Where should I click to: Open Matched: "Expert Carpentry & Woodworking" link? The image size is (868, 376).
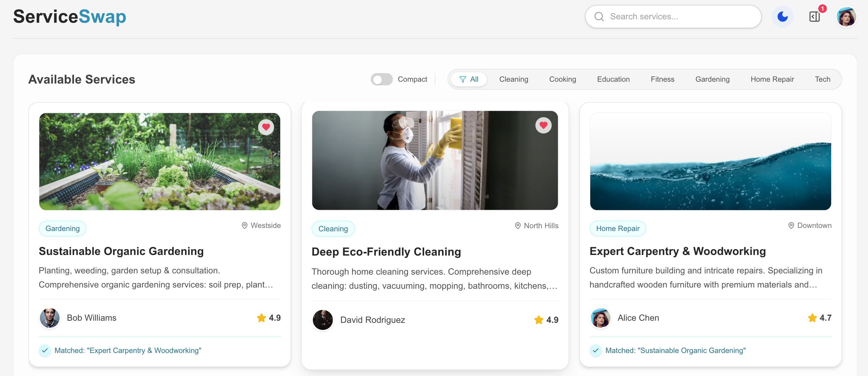click(x=128, y=351)
